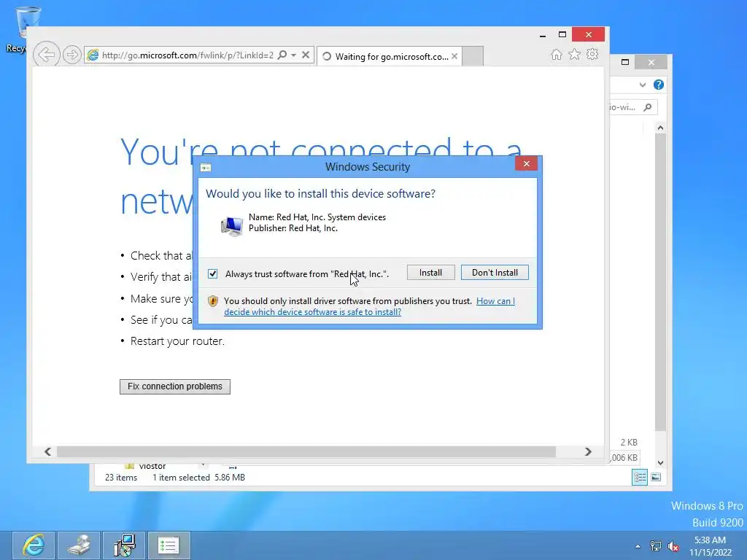747x560 pixels.
Task: Minimize the Internet Explorer window
Action: [543, 35]
